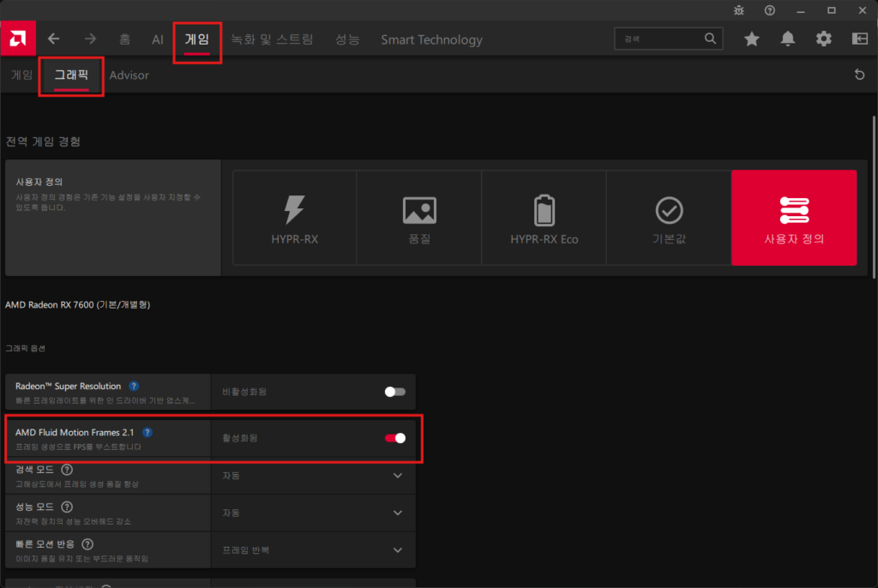
Task: Disable AMD Fluid Motion Frames 2.1
Action: 395,438
